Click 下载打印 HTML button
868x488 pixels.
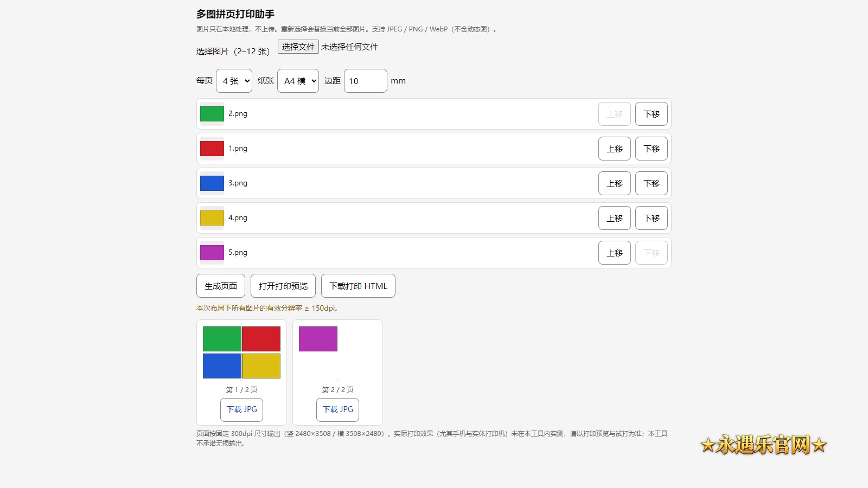coord(358,286)
